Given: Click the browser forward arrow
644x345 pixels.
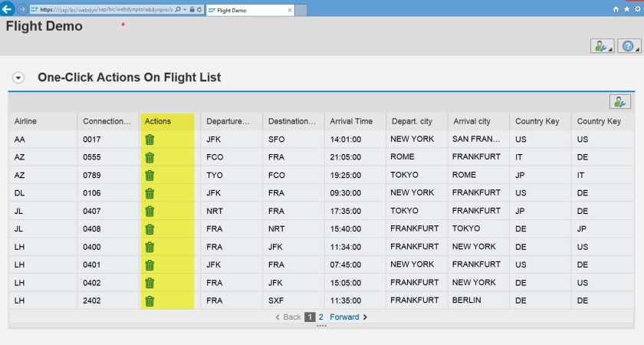Looking at the screenshot, I should click(x=22, y=9).
